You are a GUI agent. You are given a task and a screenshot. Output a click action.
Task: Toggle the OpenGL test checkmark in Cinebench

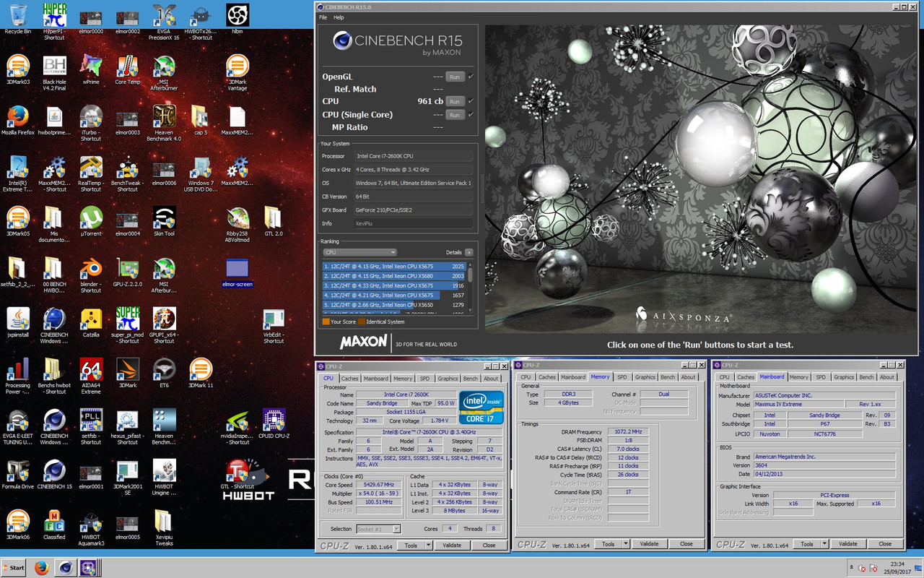click(x=471, y=77)
